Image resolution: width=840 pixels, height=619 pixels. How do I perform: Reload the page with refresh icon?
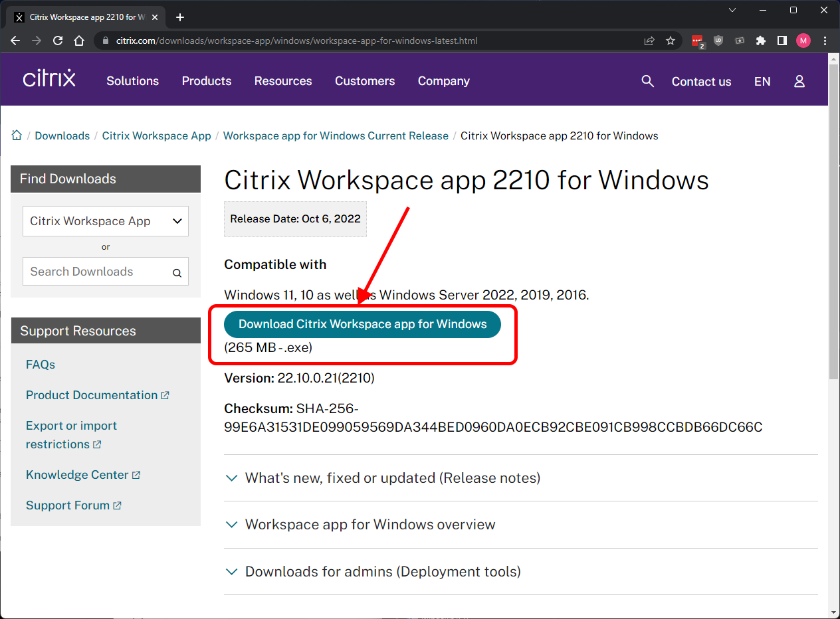tap(58, 41)
